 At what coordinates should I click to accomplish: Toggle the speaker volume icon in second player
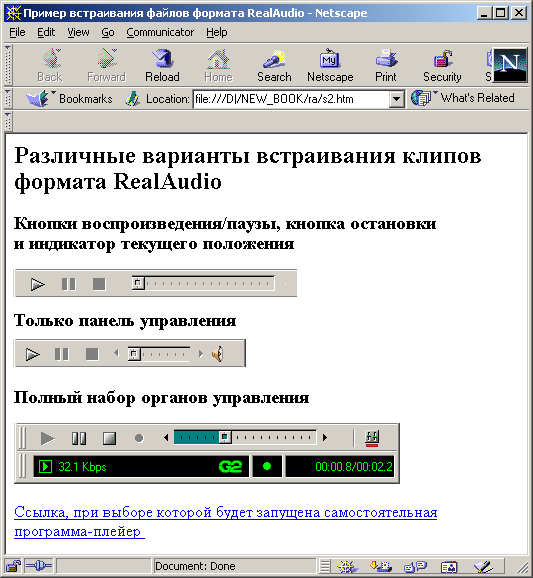(218, 354)
